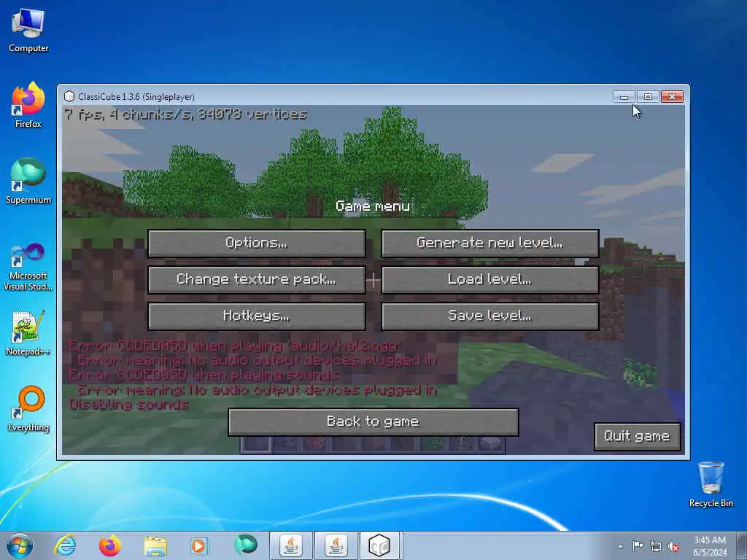
Task: Show hidden tray icons arrow
Action: pos(620,546)
